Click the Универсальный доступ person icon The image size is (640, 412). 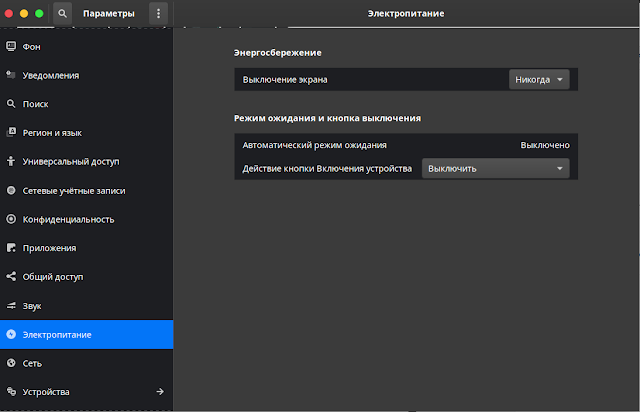point(11,161)
